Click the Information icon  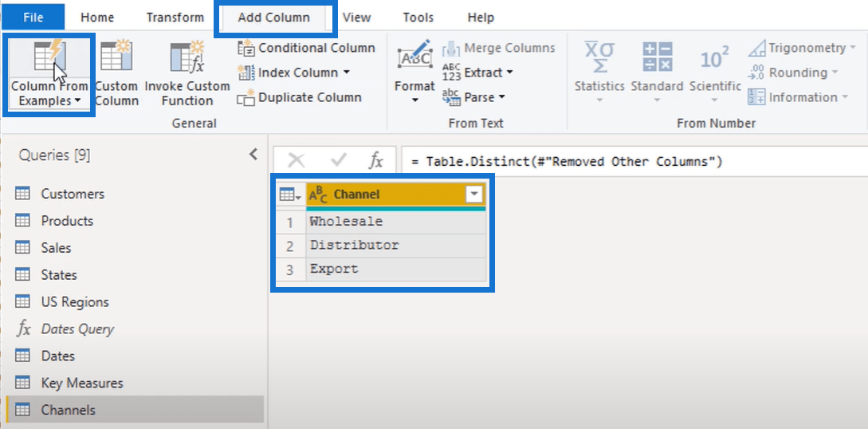(756, 97)
